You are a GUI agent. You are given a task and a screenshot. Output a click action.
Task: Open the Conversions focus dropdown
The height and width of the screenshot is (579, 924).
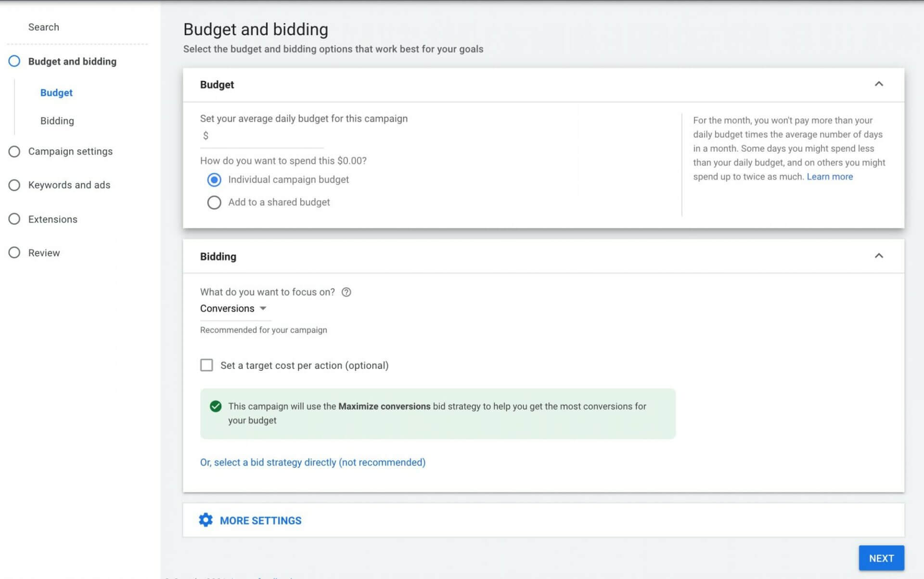233,309
